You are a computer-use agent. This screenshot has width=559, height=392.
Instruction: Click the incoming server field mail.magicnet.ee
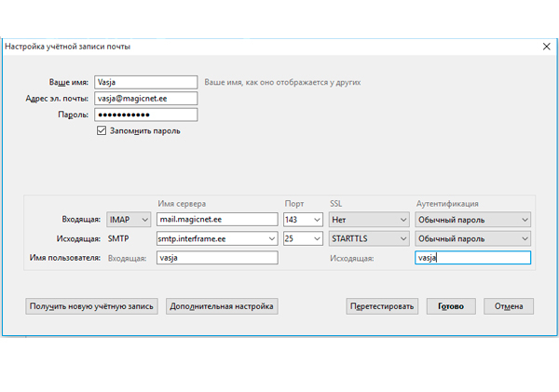click(x=217, y=220)
